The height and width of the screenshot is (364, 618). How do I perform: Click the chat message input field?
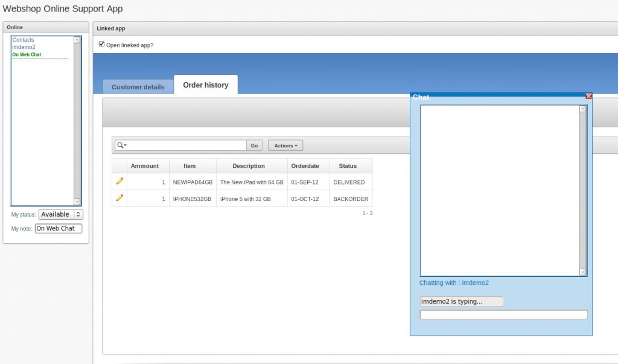503,315
